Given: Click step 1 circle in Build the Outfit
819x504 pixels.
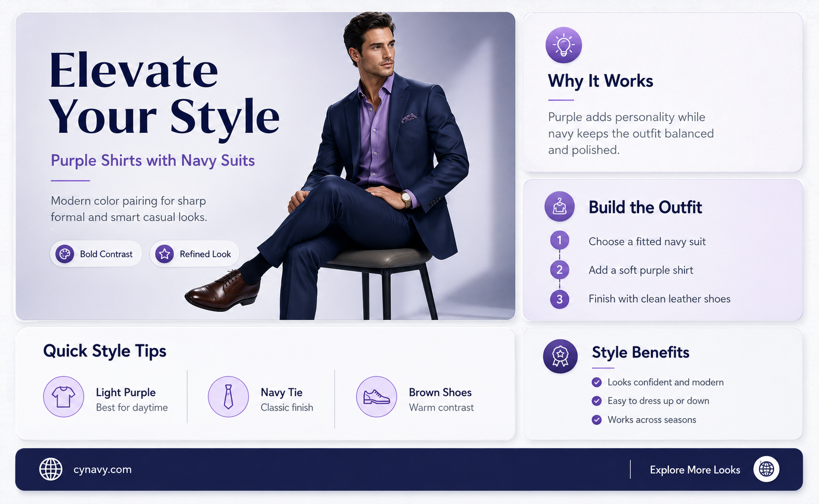Looking at the screenshot, I should (559, 240).
